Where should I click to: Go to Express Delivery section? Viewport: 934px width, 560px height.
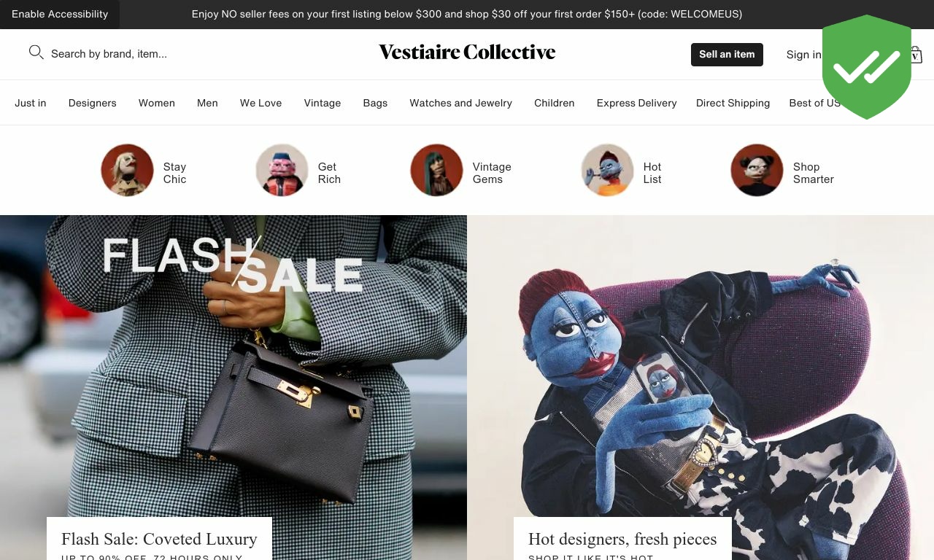pyautogui.click(x=637, y=103)
